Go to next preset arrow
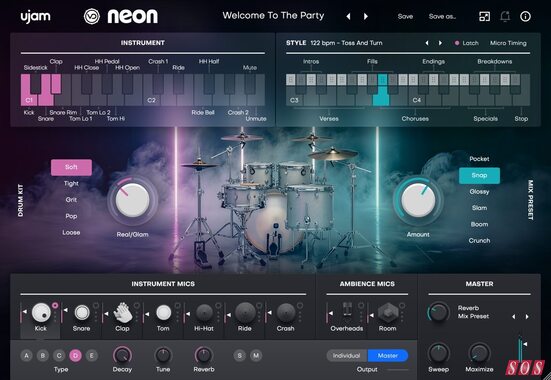The width and height of the screenshot is (551, 380). click(366, 16)
